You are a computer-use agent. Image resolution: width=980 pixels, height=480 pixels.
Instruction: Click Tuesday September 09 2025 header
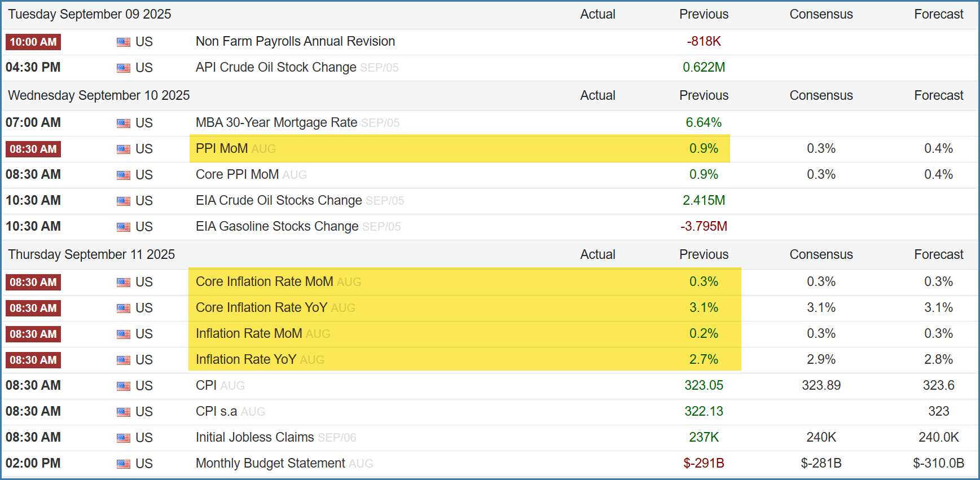click(x=90, y=14)
